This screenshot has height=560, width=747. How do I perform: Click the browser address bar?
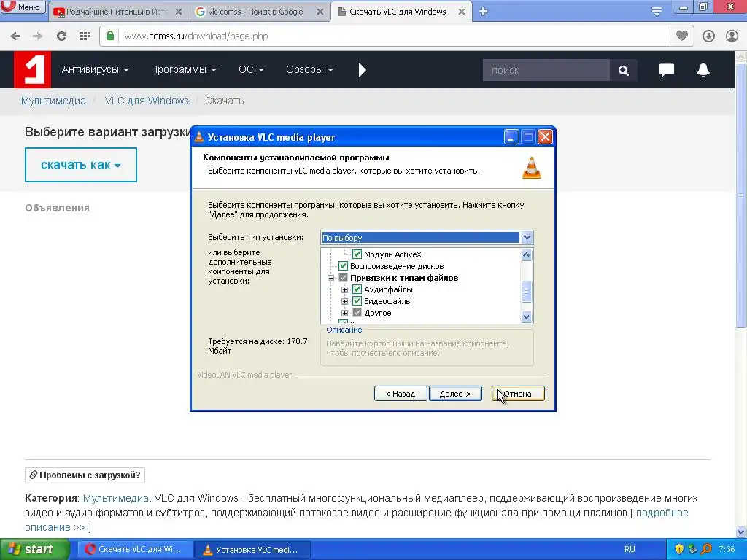click(x=385, y=36)
